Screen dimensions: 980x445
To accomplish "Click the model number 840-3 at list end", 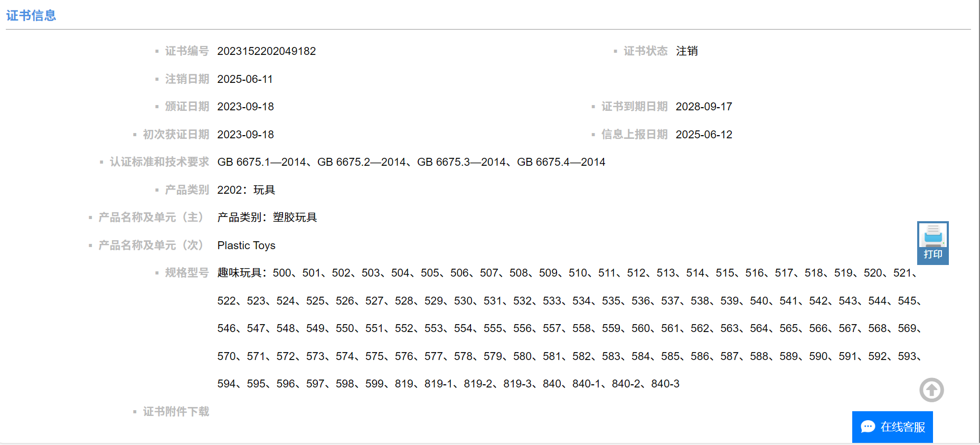I will click(665, 384).
